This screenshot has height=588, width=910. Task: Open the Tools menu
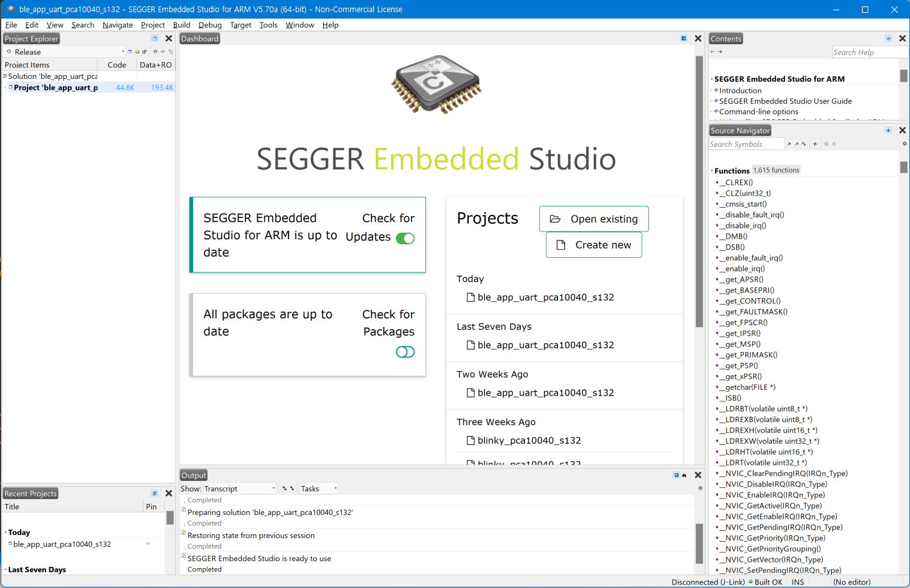point(268,25)
